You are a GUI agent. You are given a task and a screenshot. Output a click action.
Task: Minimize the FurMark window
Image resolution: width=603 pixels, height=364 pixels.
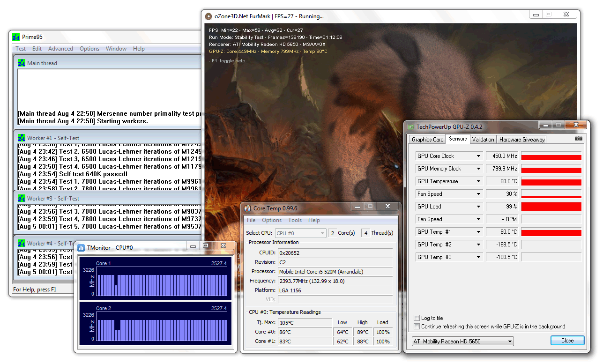click(x=536, y=15)
